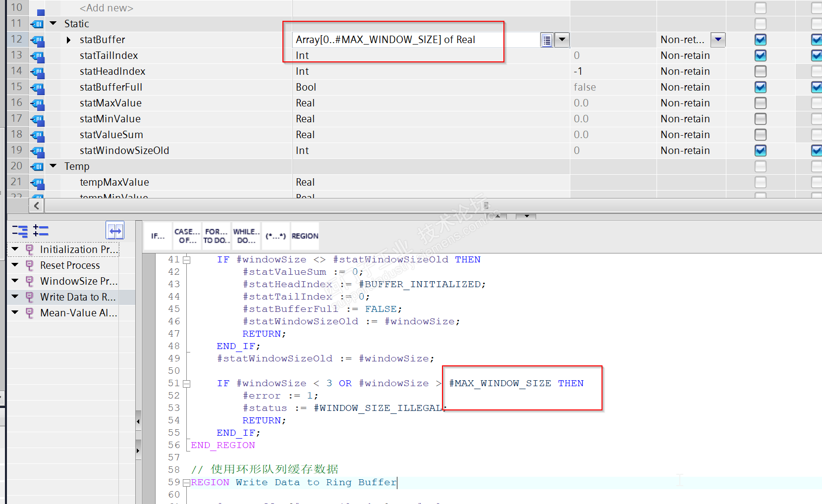Check the first checkbox in statValueSum row
The image size is (822, 504).
coord(761,135)
